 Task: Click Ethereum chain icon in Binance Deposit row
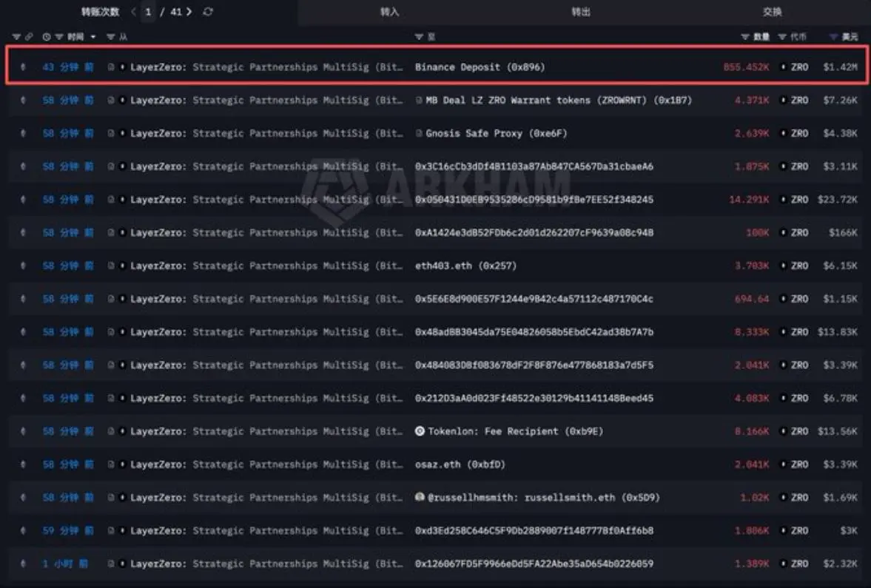[23, 67]
